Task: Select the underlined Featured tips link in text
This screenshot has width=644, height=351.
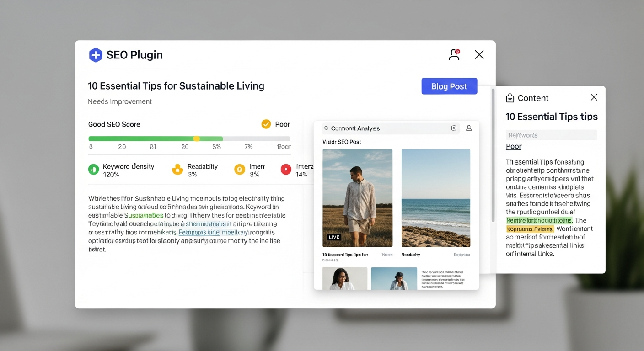Action: pos(199,232)
